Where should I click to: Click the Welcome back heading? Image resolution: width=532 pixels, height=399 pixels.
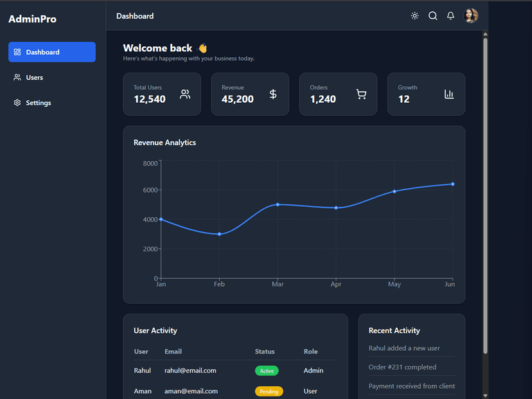[x=158, y=48]
